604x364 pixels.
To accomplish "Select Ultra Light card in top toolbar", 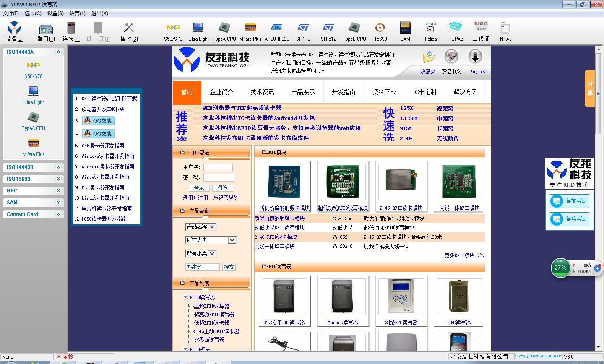I will point(198,32).
